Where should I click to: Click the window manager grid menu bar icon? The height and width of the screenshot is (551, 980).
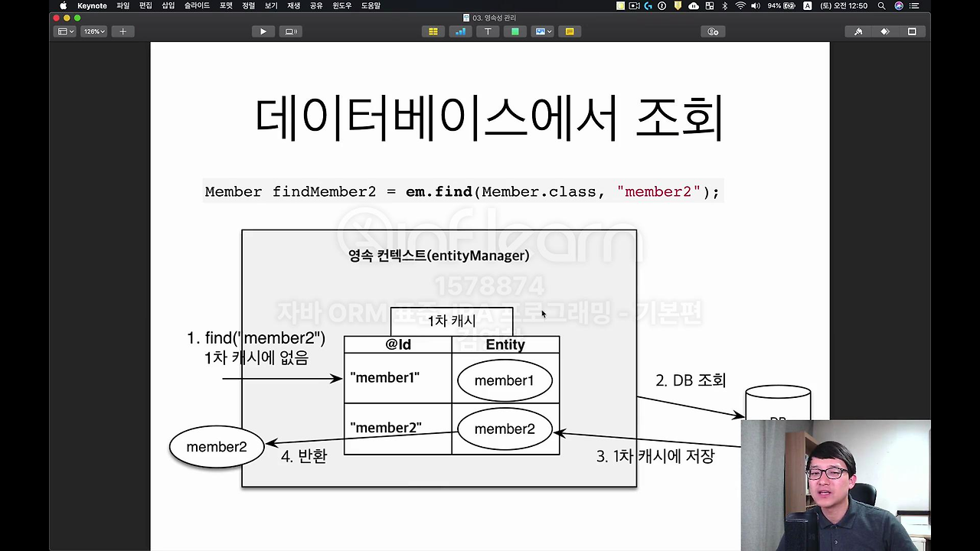710,5
